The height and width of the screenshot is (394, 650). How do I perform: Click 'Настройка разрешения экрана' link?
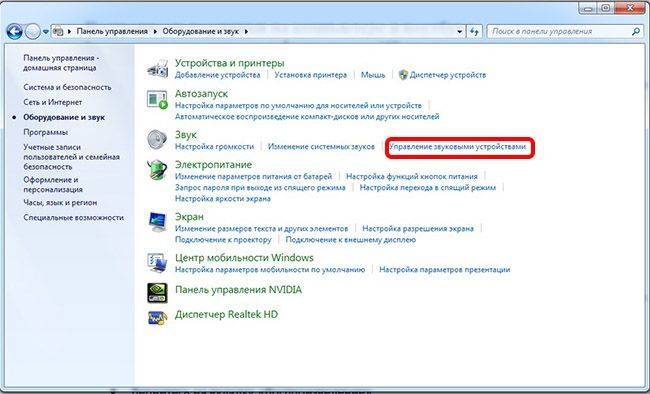418,229
